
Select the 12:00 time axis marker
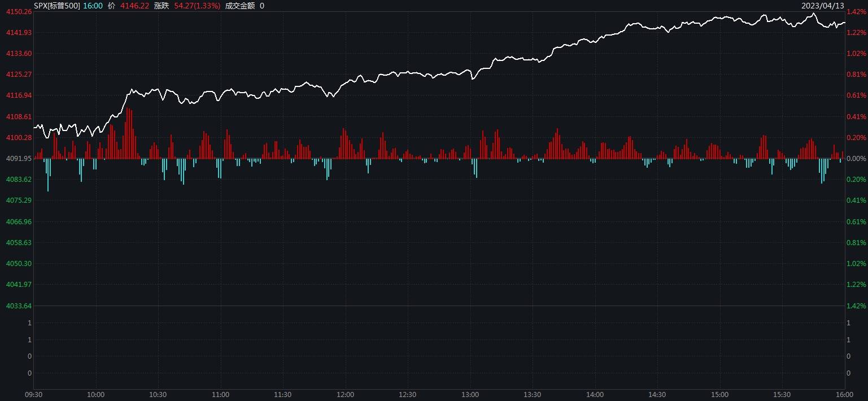click(345, 395)
